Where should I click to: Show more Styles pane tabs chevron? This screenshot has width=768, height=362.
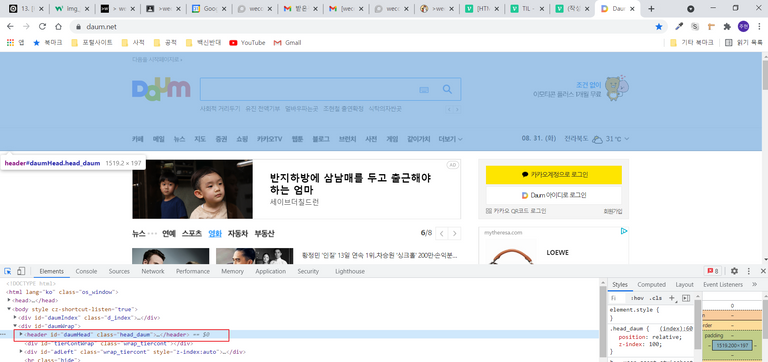[755, 284]
